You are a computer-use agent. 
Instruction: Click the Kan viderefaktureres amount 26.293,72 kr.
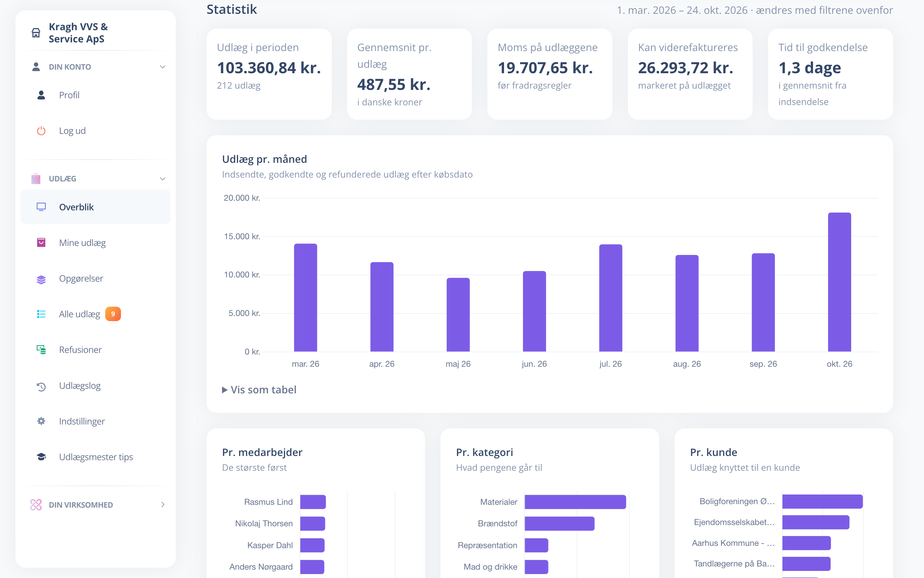pyautogui.click(x=685, y=68)
